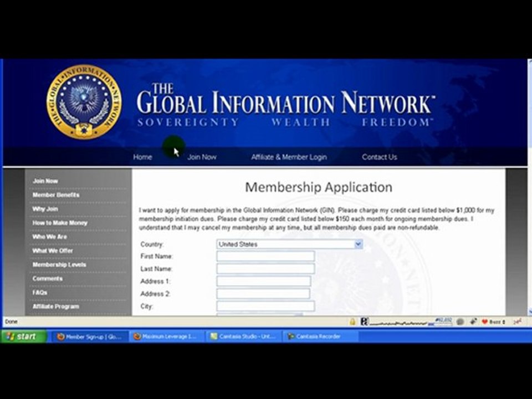
Task: Click the SOVEREIGNTY tagline word in banner
Action: (x=188, y=122)
